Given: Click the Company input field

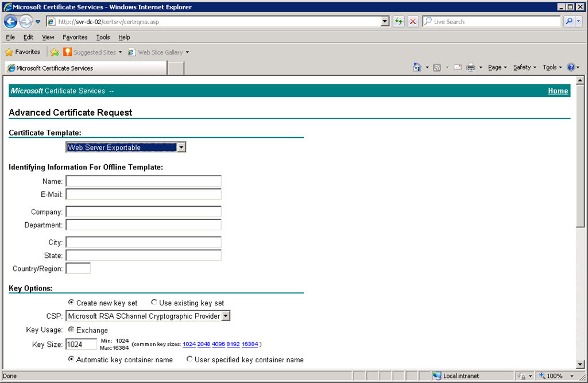Looking at the screenshot, I should click(x=144, y=212).
